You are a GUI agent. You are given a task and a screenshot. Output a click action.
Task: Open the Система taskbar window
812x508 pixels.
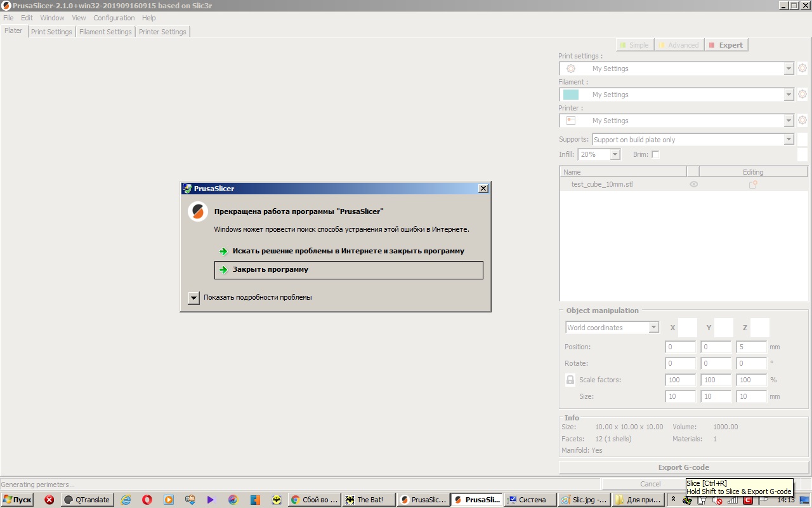(x=530, y=500)
